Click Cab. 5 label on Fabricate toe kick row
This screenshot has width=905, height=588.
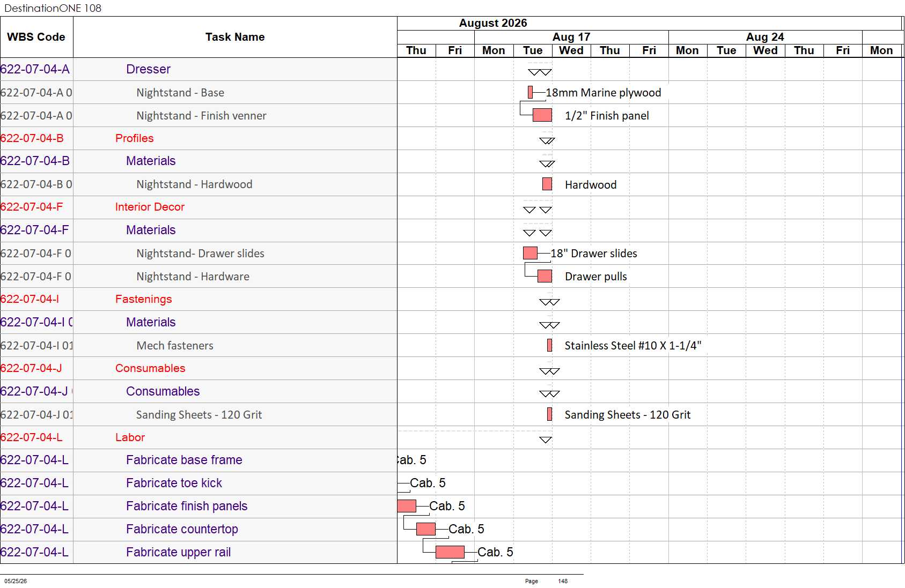(x=428, y=483)
